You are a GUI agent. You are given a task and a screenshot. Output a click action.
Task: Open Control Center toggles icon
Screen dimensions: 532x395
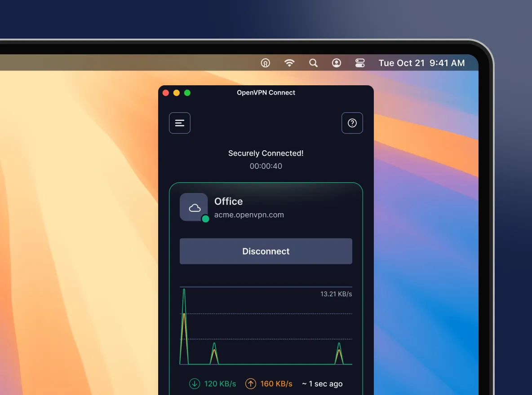click(x=360, y=63)
